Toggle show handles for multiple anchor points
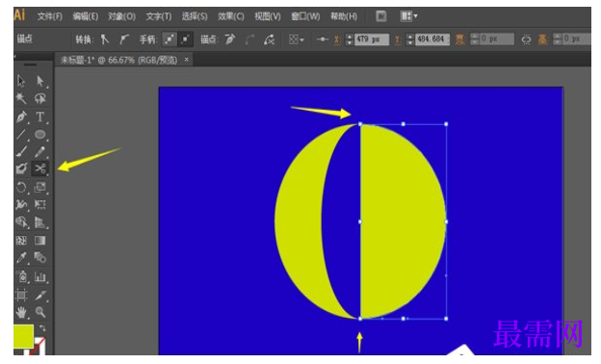 tap(170, 39)
